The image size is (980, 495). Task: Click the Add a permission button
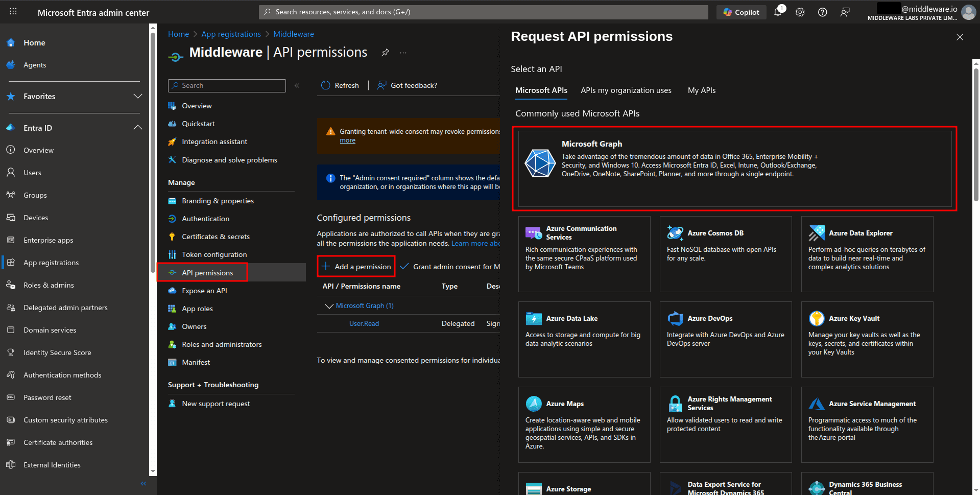pyautogui.click(x=356, y=266)
